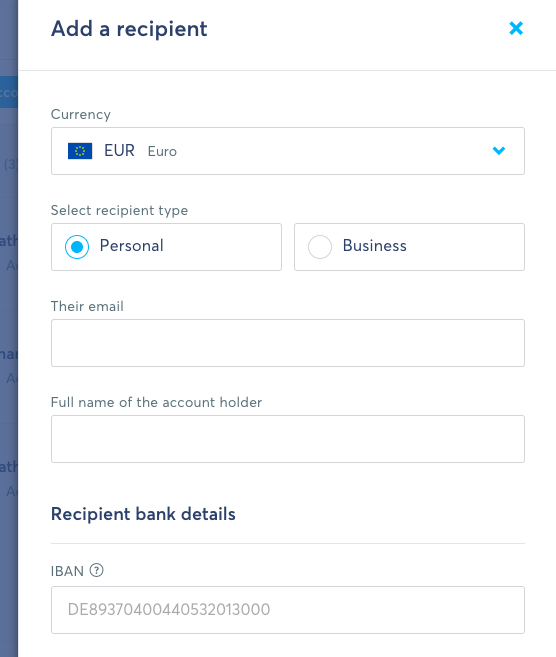Click the Their email label

(x=87, y=306)
